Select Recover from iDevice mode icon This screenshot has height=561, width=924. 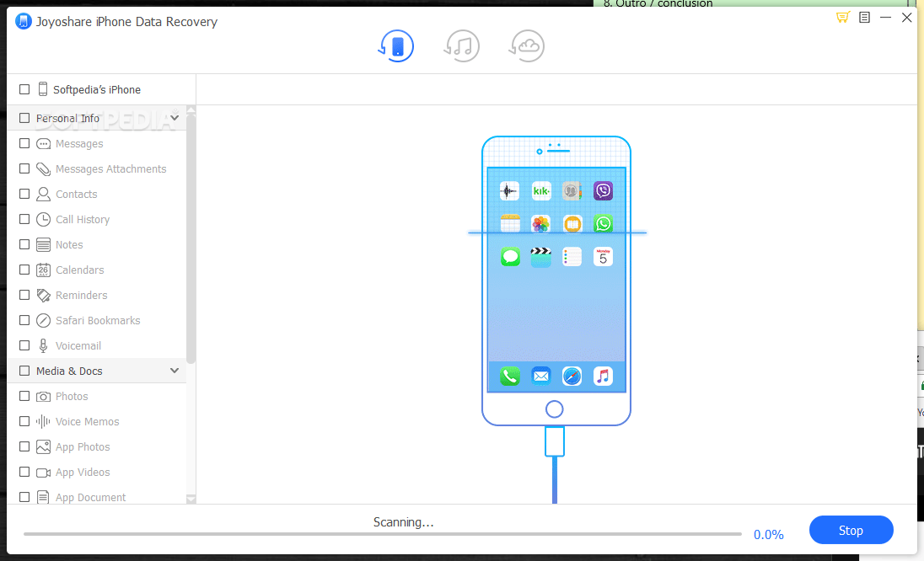[x=396, y=46]
